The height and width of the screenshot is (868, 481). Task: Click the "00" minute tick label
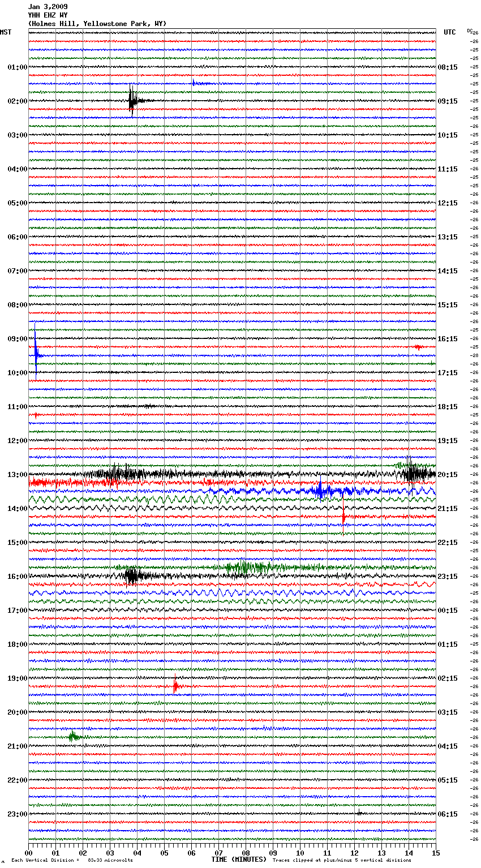tap(28, 853)
